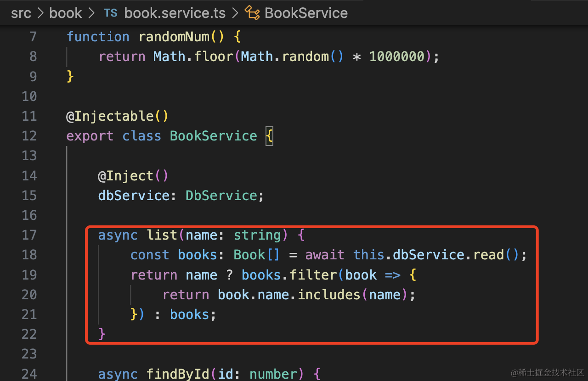Viewport: 588px width, 381px height.
Task: Click the BookService class symbol icon
Action: 252,13
